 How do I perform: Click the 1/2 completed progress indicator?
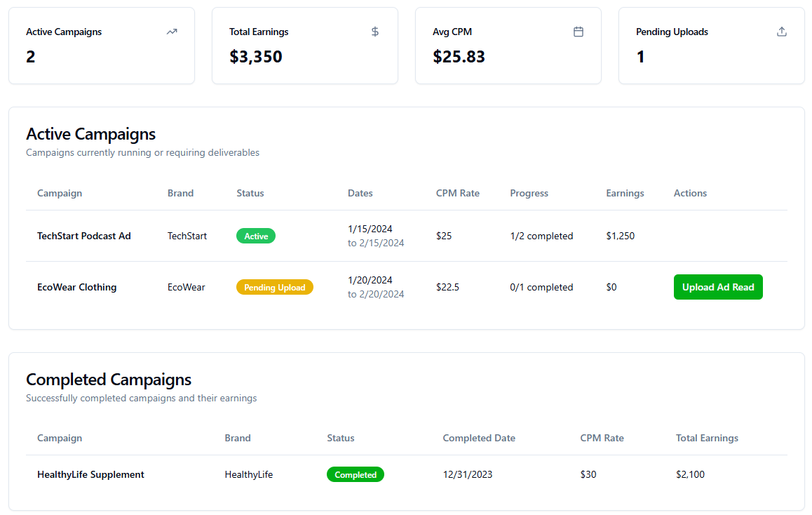coord(541,236)
